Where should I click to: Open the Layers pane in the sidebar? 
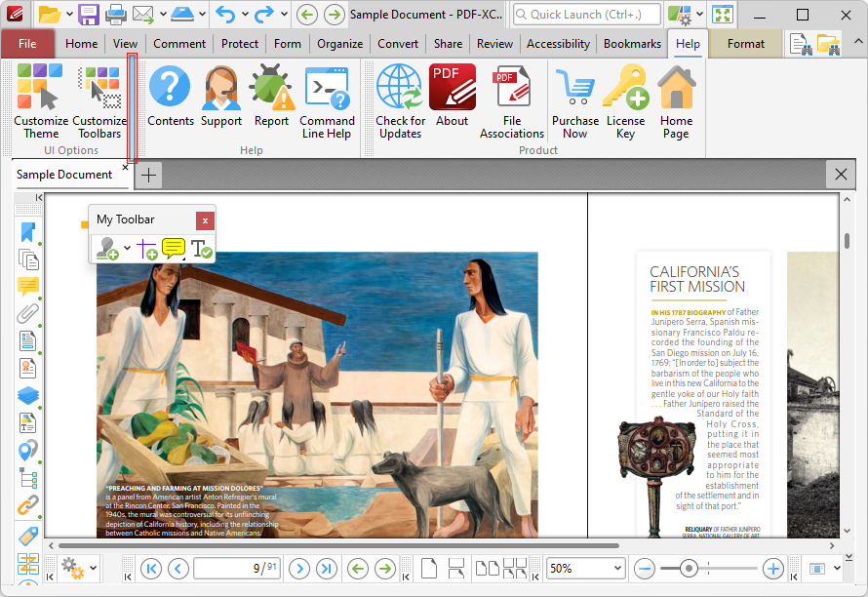tap(27, 395)
